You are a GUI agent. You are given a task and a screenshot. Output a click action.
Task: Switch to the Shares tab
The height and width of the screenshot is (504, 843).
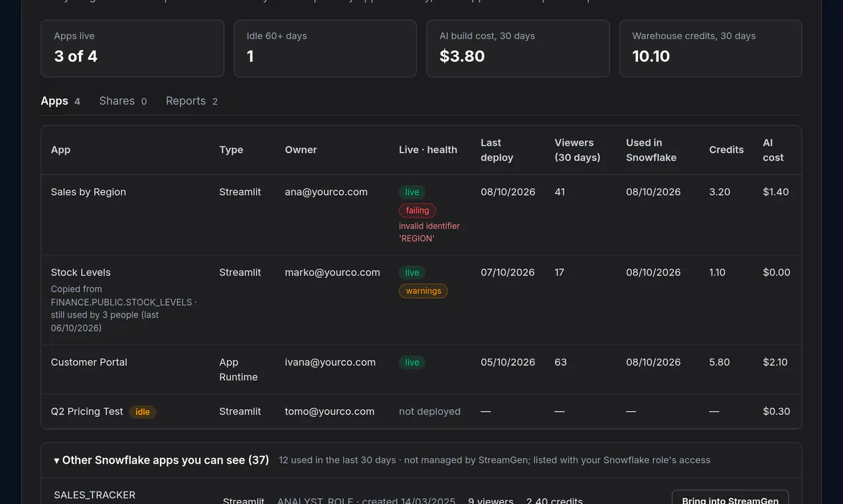click(123, 101)
